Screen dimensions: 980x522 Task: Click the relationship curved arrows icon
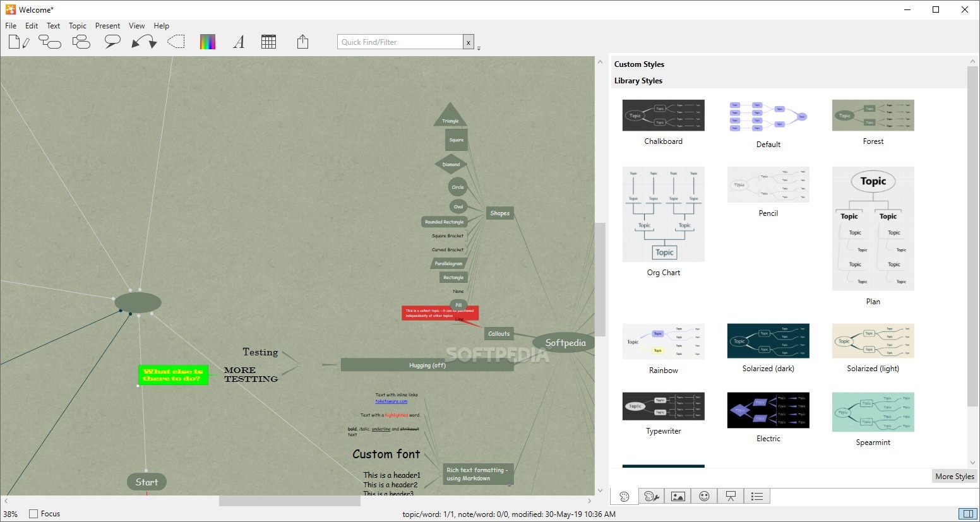[x=144, y=42]
